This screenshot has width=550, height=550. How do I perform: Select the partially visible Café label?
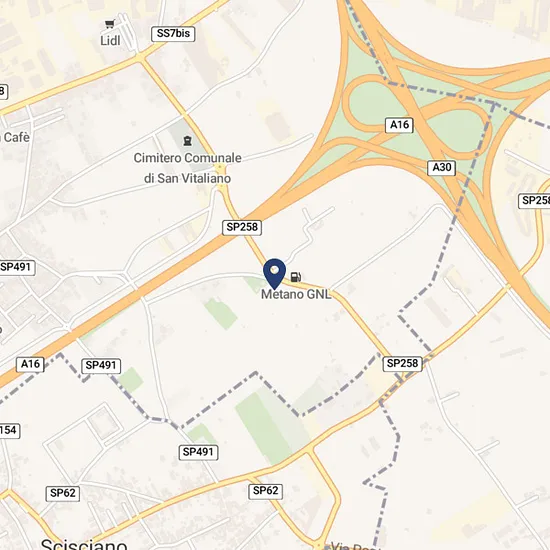(x=16, y=137)
